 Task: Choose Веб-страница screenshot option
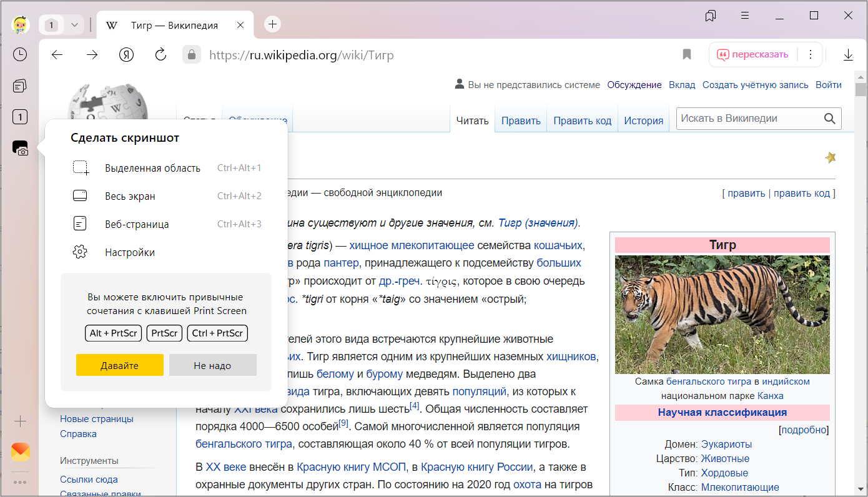(x=137, y=224)
